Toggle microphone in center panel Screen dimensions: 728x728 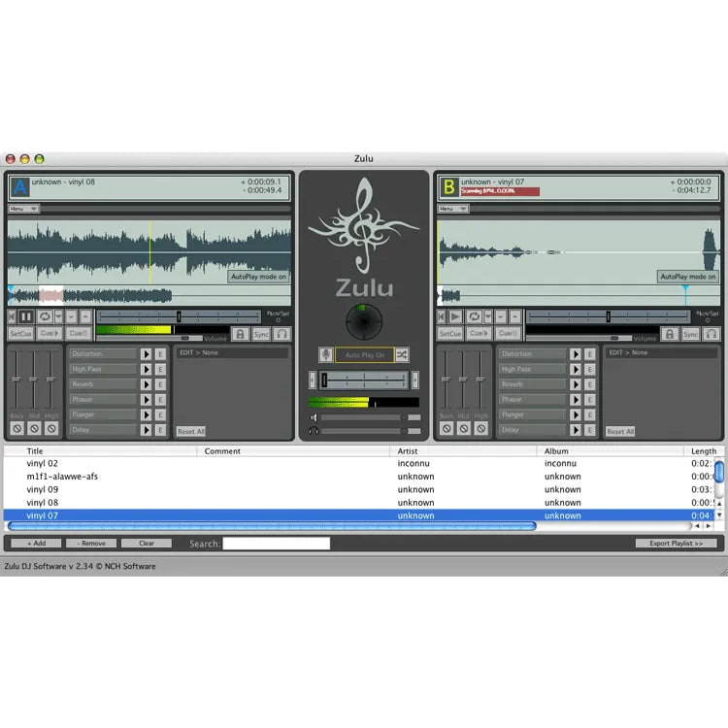tap(326, 354)
